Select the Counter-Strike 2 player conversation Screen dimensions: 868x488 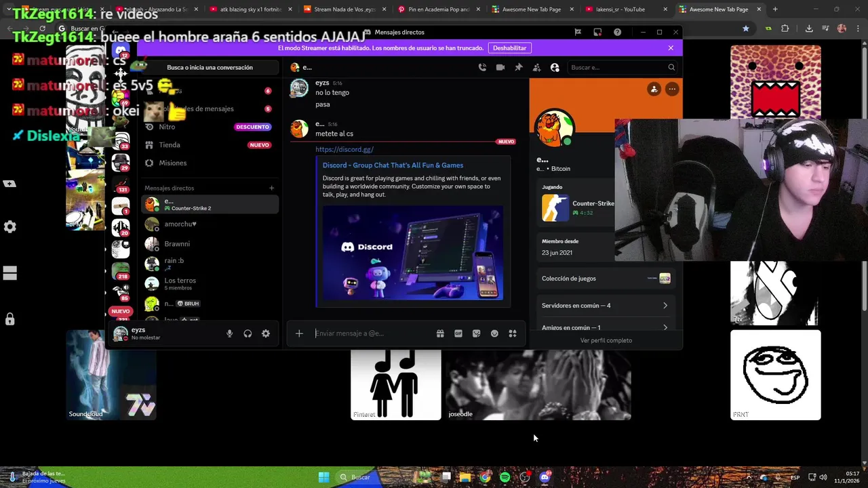click(x=210, y=204)
